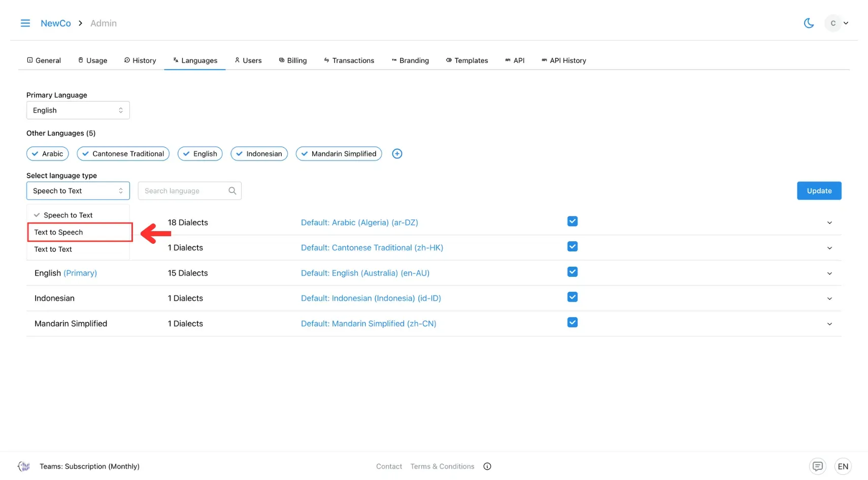Open the API History tab
This screenshot has width=868, height=480.
[x=563, y=60]
